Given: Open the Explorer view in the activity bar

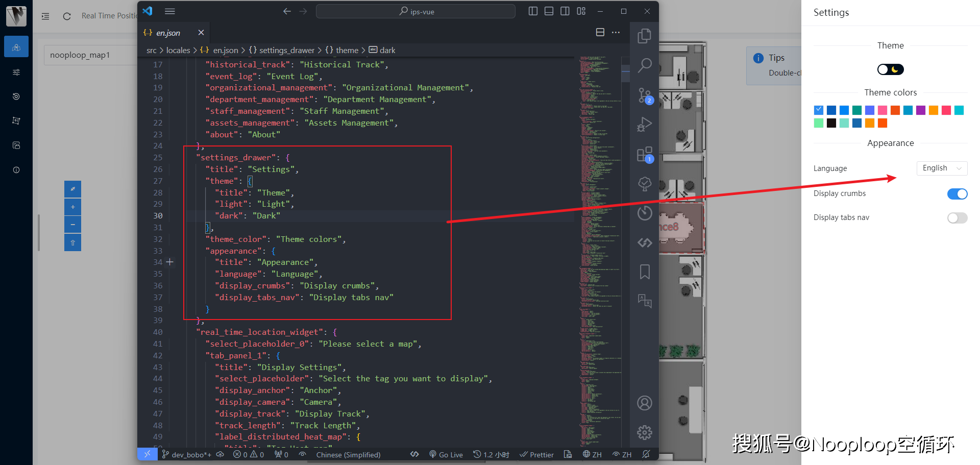Looking at the screenshot, I should pyautogui.click(x=644, y=36).
